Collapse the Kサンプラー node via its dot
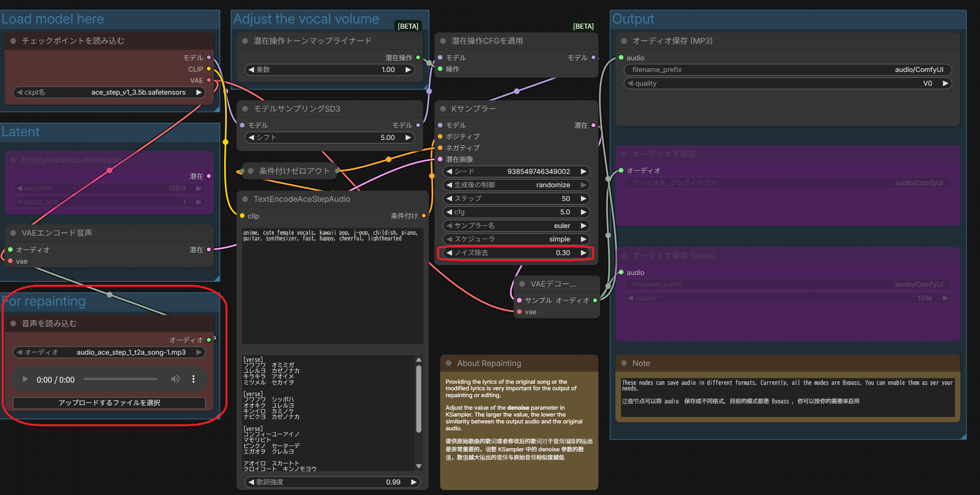The image size is (980, 495). click(x=443, y=109)
